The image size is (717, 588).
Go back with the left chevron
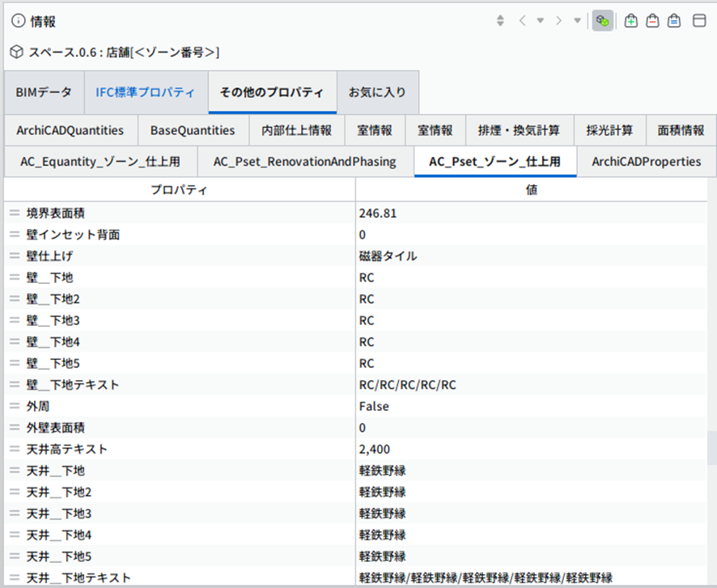[522, 20]
